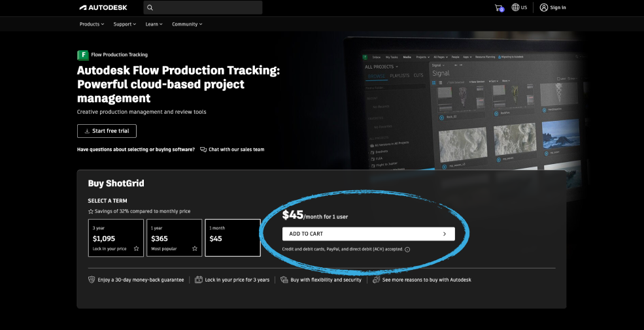Go to the Autodesk logo home link
The width and height of the screenshot is (644, 330).
tap(103, 7)
